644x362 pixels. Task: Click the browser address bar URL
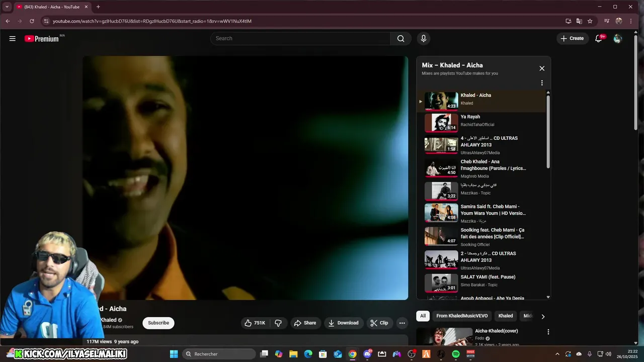tap(152, 21)
